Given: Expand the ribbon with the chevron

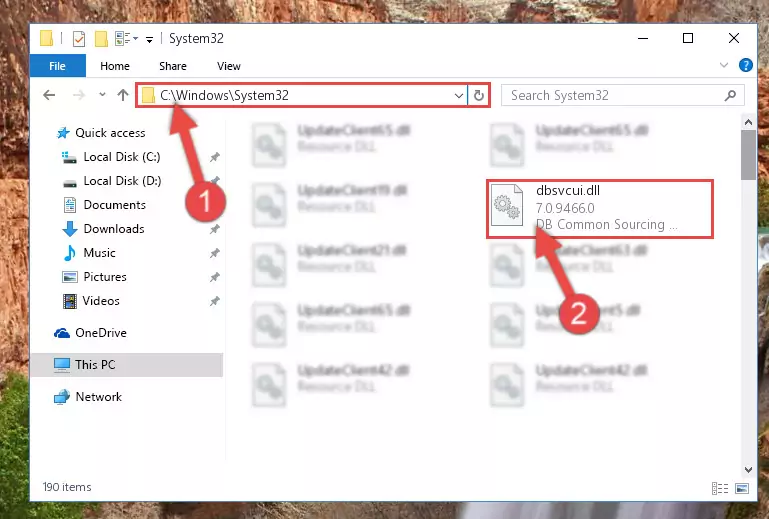Looking at the screenshot, I should [x=723, y=65].
